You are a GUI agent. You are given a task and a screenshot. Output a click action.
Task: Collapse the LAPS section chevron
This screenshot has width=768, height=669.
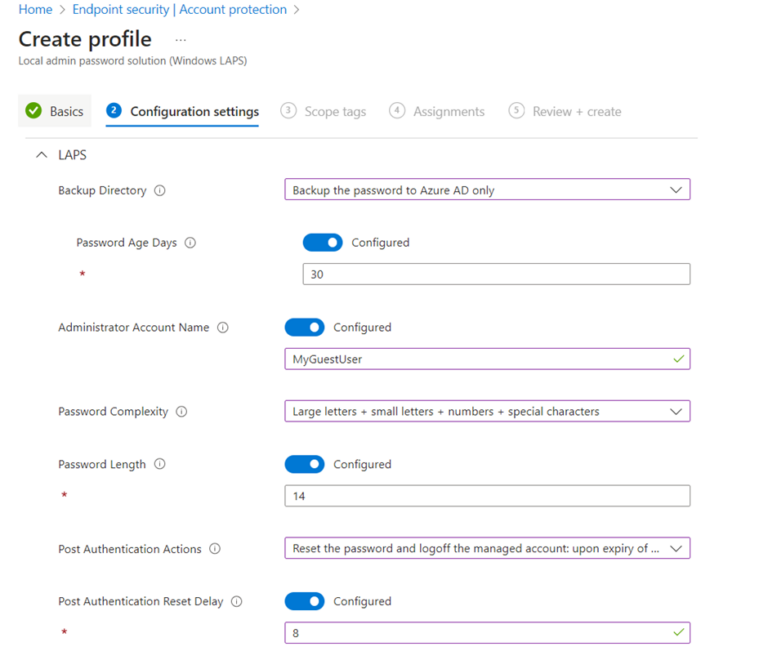(42, 155)
